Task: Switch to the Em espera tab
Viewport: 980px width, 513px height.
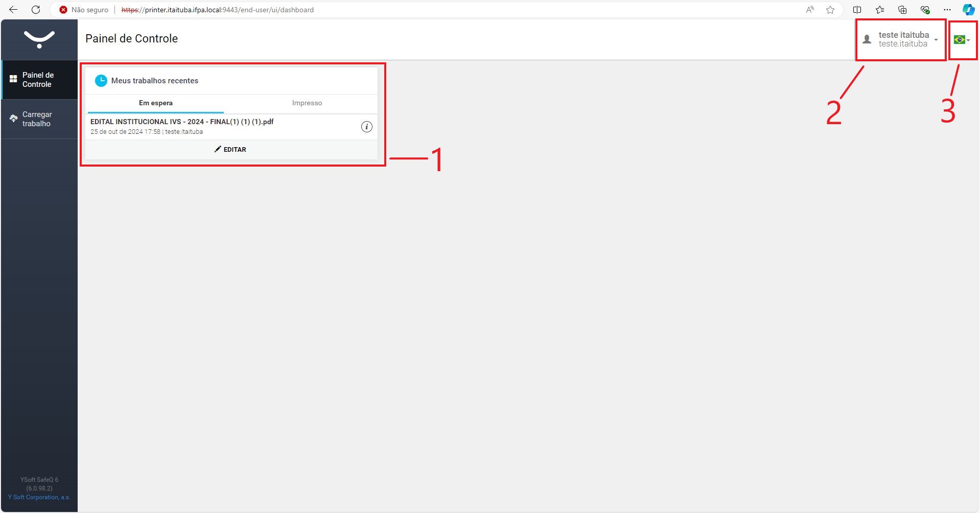Action: click(156, 103)
